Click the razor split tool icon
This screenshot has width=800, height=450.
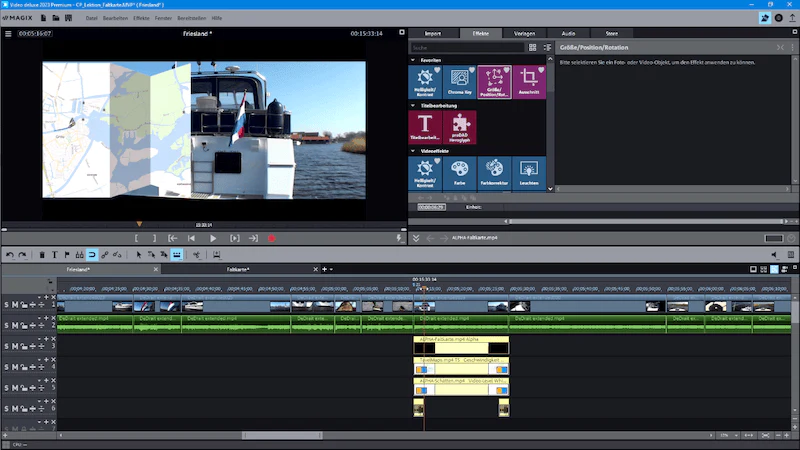[x=80, y=255]
